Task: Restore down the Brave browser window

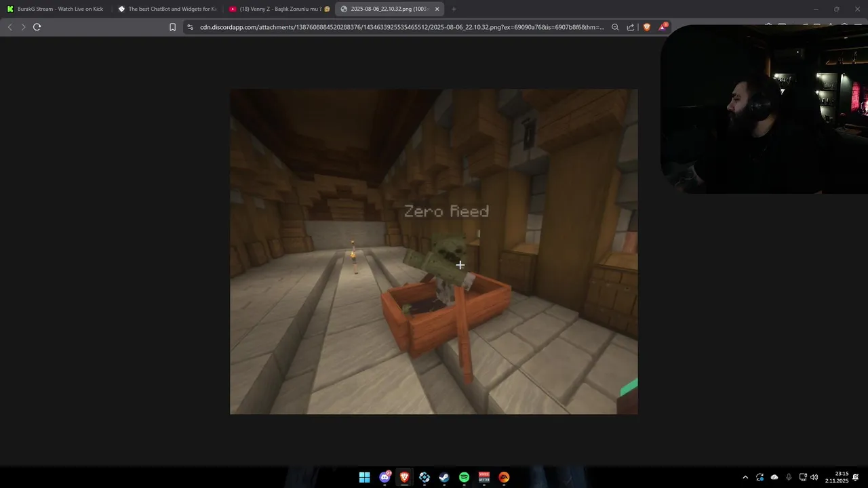Action: pyautogui.click(x=836, y=9)
